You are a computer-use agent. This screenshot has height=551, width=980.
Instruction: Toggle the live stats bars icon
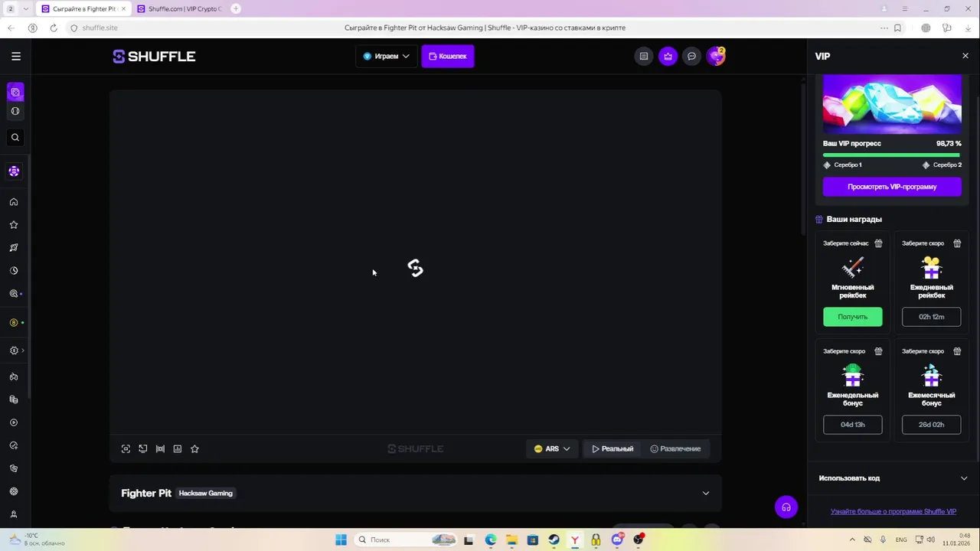160,449
